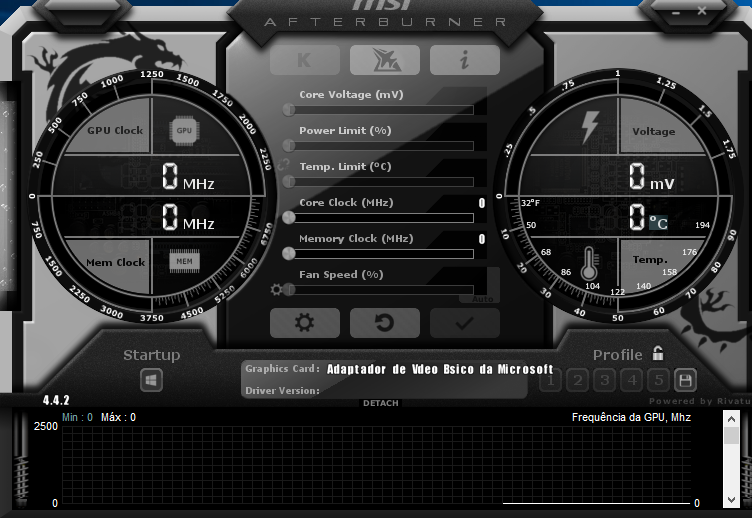This screenshot has height=518, width=752.
Task: Click the Temp. gauge label
Action: coord(650,260)
